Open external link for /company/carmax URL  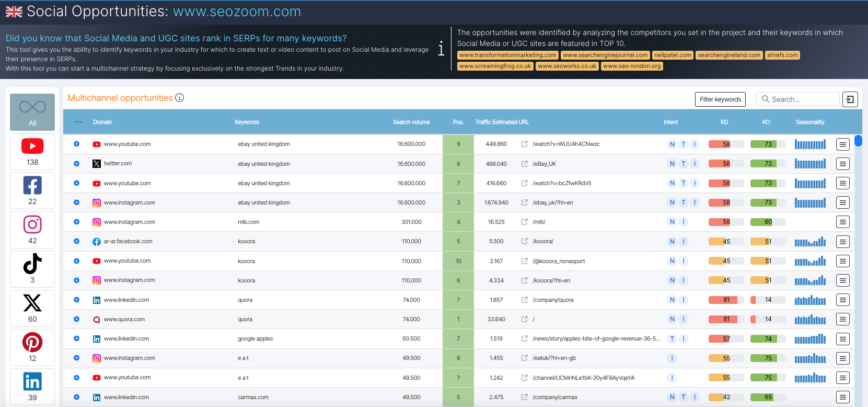[524, 397]
